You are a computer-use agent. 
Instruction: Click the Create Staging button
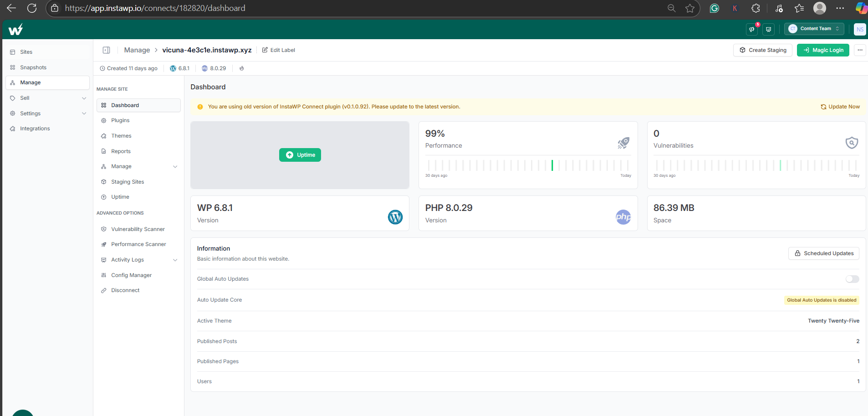pyautogui.click(x=763, y=50)
